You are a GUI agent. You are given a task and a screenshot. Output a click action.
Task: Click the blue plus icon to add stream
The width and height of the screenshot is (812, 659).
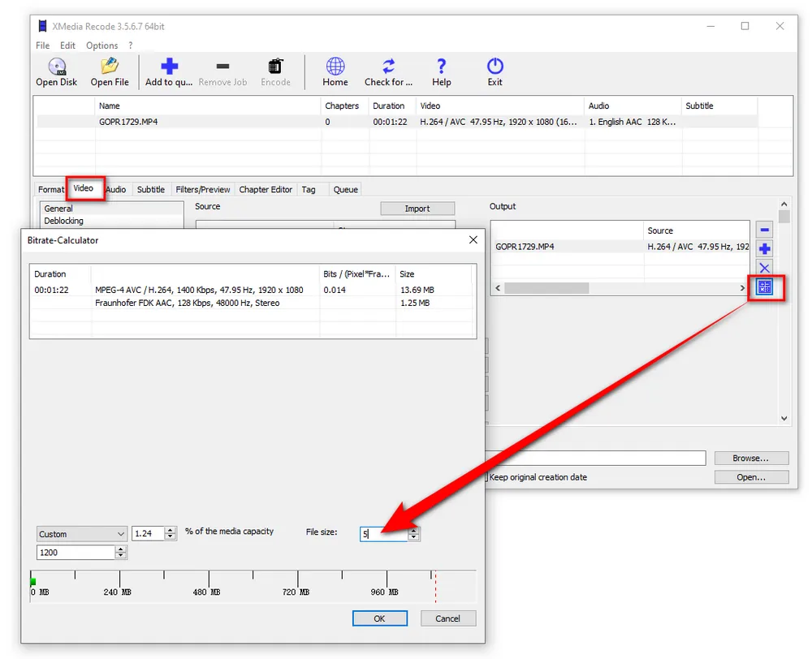click(764, 248)
